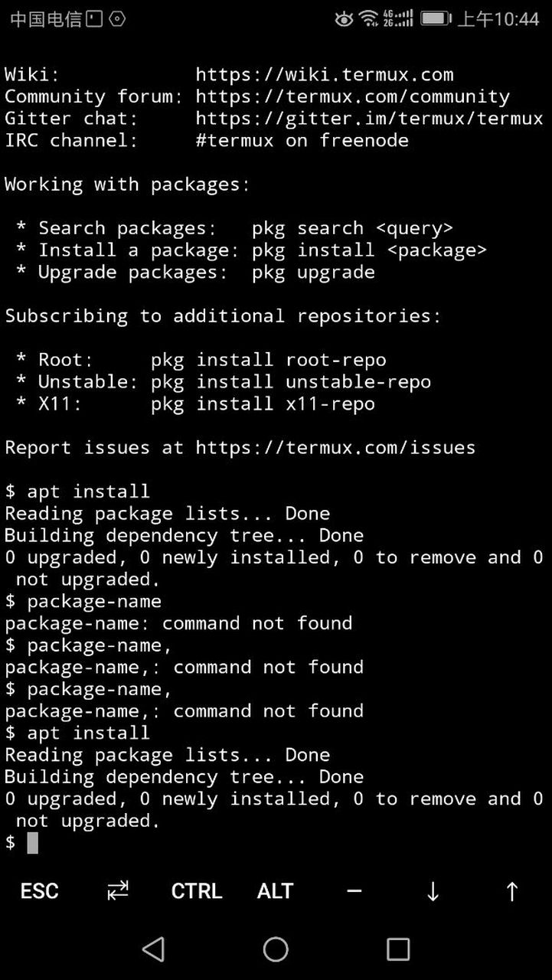Toggle the ALT modifier key
The image size is (552, 980).
(275, 891)
